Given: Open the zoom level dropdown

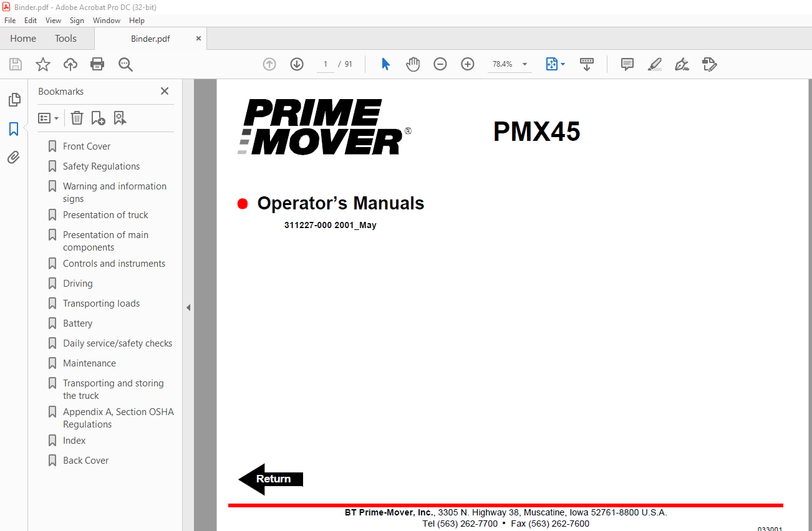Looking at the screenshot, I should pos(524,64).
